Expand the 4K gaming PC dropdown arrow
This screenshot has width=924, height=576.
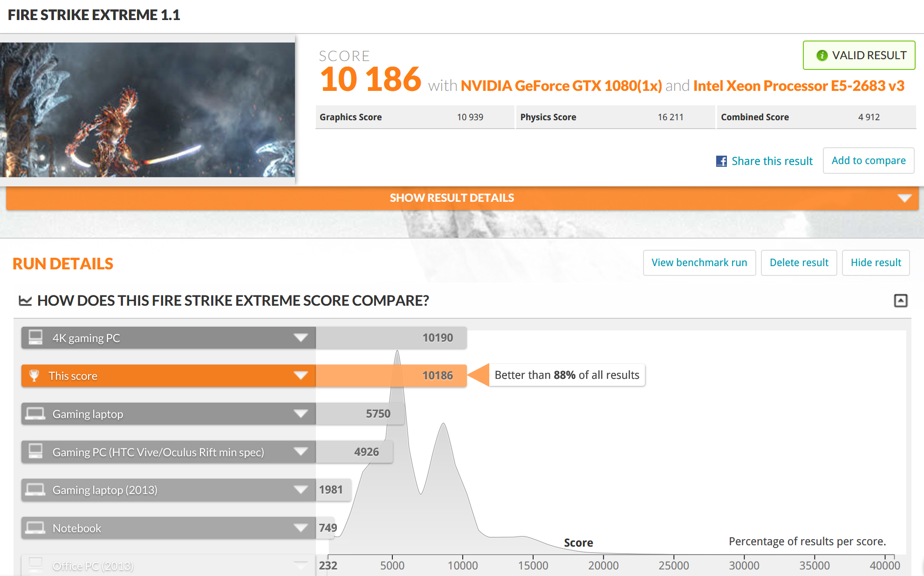[301, 337]
